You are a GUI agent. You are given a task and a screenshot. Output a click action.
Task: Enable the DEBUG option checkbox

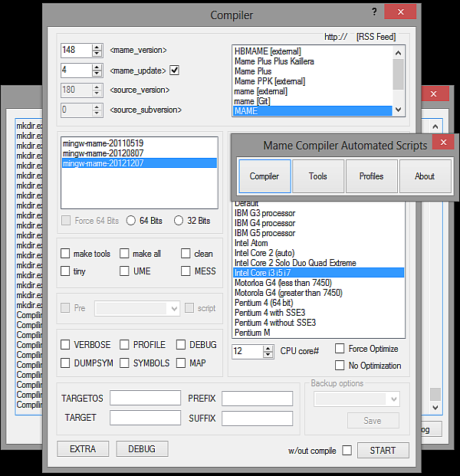coord(181,345)
